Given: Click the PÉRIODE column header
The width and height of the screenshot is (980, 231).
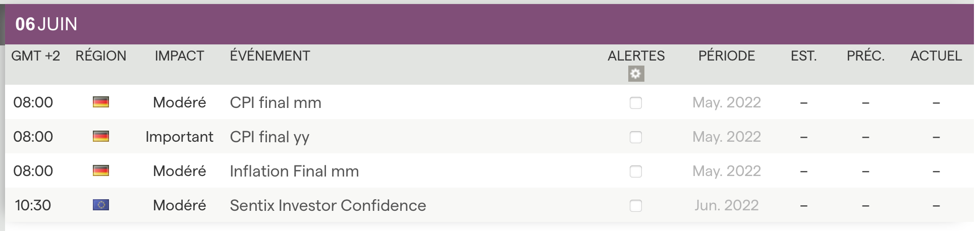Looking at the screenshot, I should (x=727, y=56).
